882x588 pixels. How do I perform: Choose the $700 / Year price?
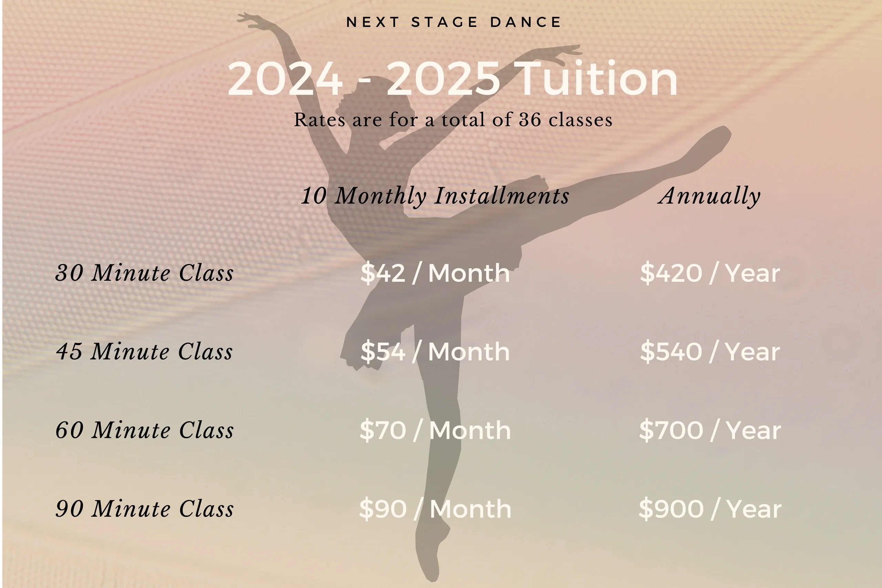710,431
